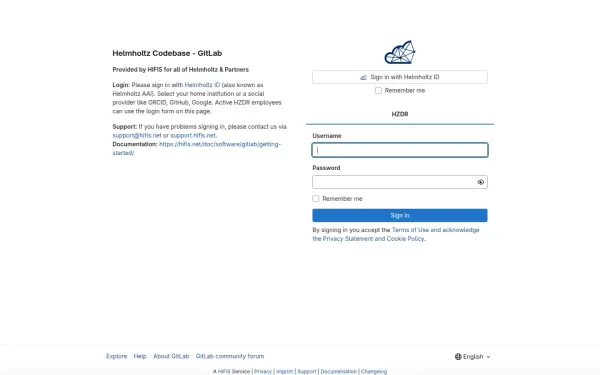Open the support.hifis.net link
The width and height of the screenshot is (600, 375).
(193, 135)
